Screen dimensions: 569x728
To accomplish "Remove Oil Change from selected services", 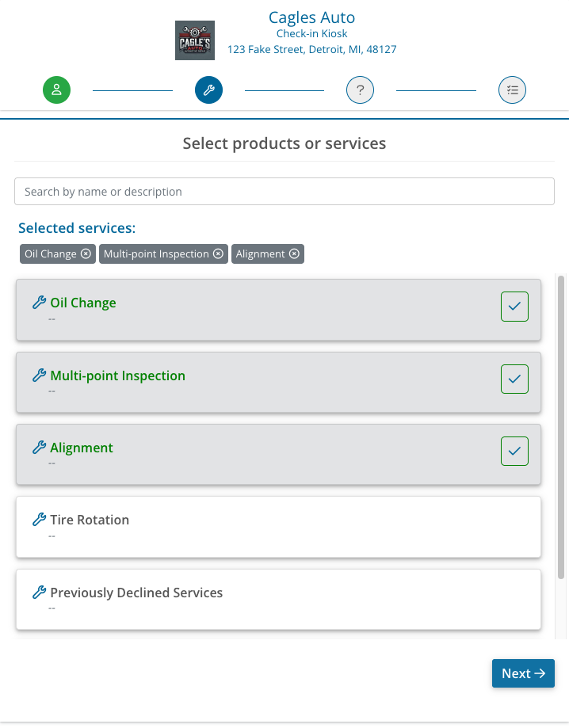I will [83, 254].
